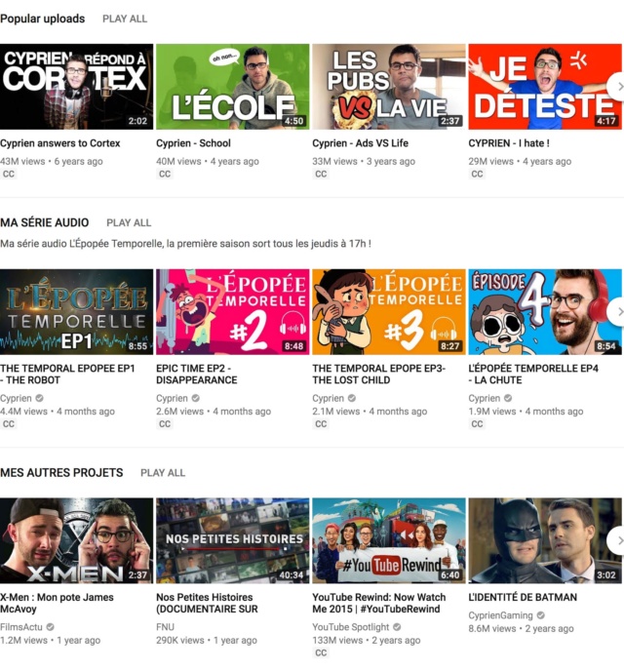
Task: Click title YouTube Rewind: Now Watch Me 2015
Action: pyautogui.click(x=379, y=603)
